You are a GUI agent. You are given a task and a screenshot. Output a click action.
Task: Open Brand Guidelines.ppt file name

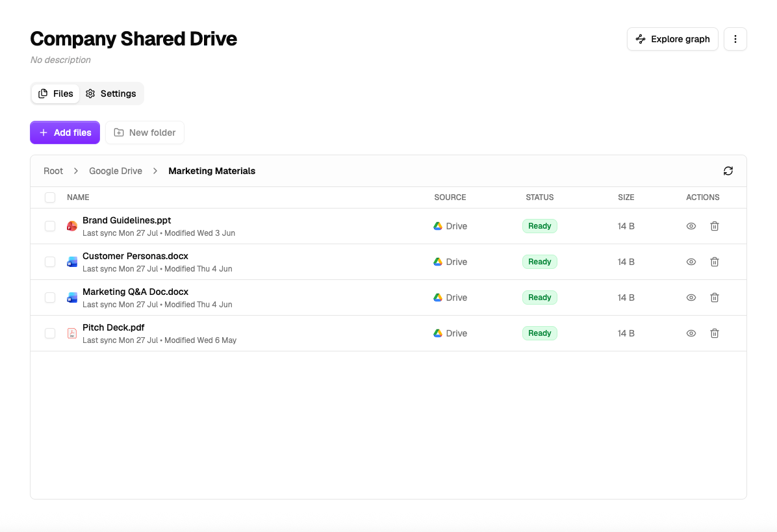(127, 220)
